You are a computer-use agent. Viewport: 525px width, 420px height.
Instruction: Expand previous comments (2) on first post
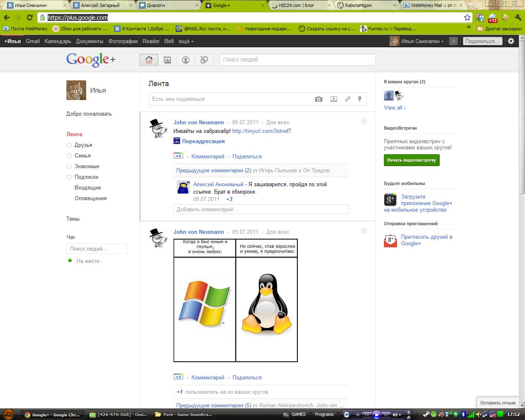(x=214, y=170)
